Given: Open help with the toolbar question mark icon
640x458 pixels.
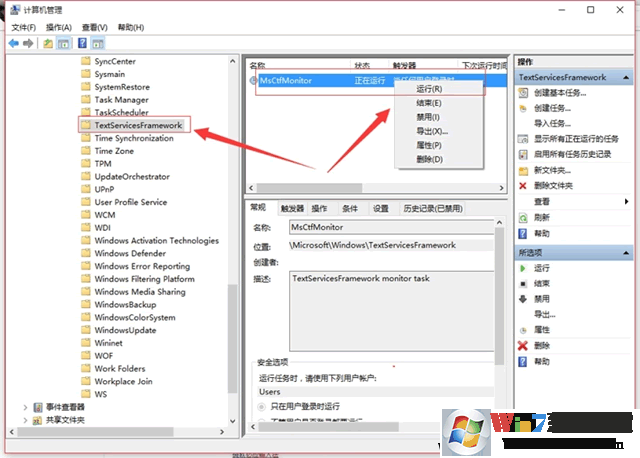Looking at the screenshot, I should pos(82,43).
